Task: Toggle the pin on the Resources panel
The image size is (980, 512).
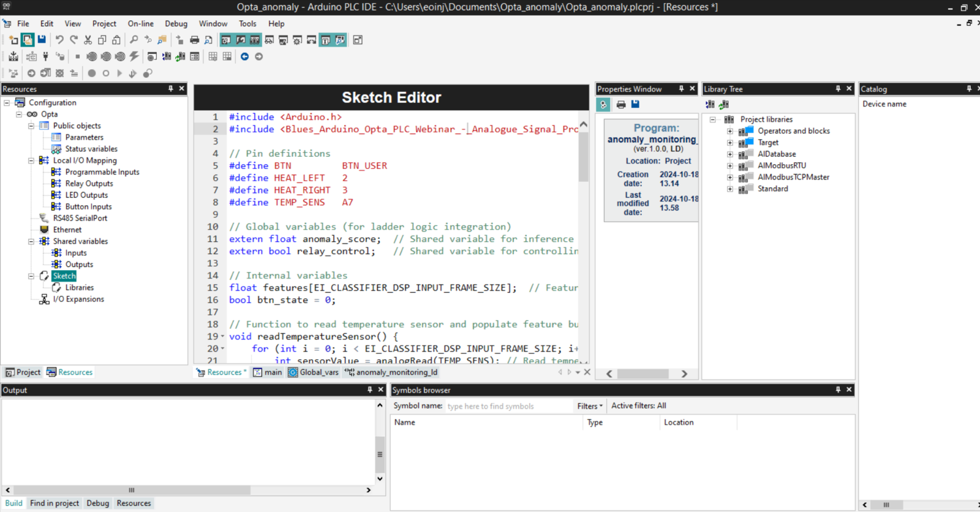Action: [x=171, y=89]
